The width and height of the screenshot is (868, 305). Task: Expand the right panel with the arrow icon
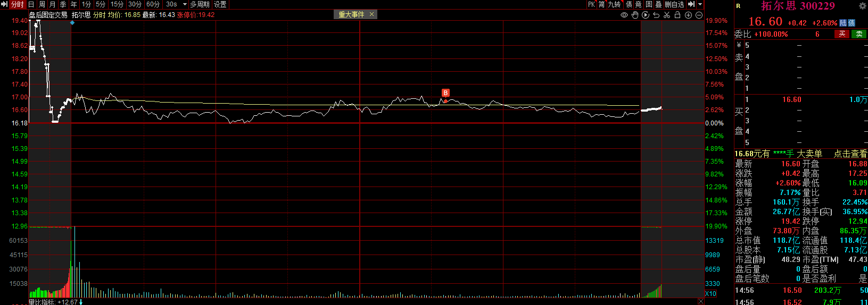[x=691, y=4]
